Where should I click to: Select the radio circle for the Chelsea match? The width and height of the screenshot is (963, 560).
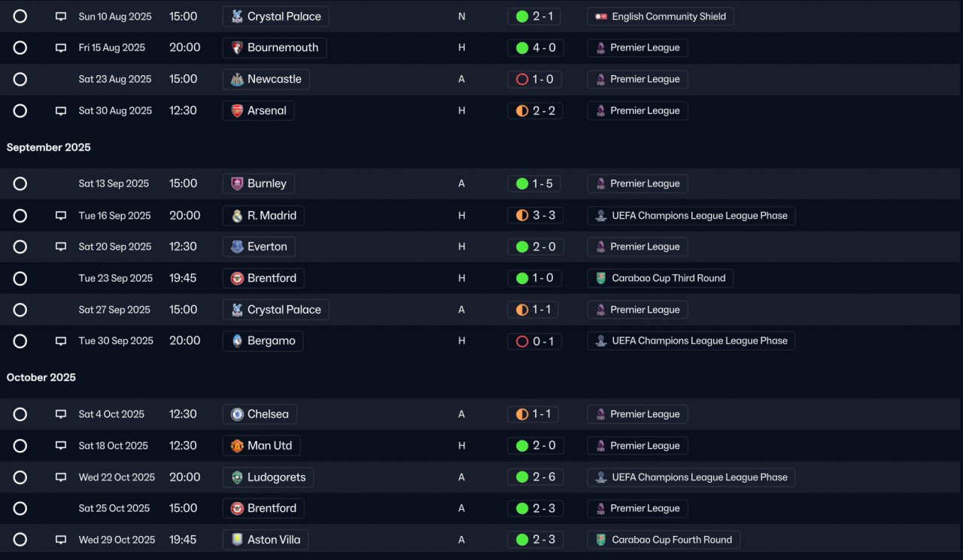point(20,414)
